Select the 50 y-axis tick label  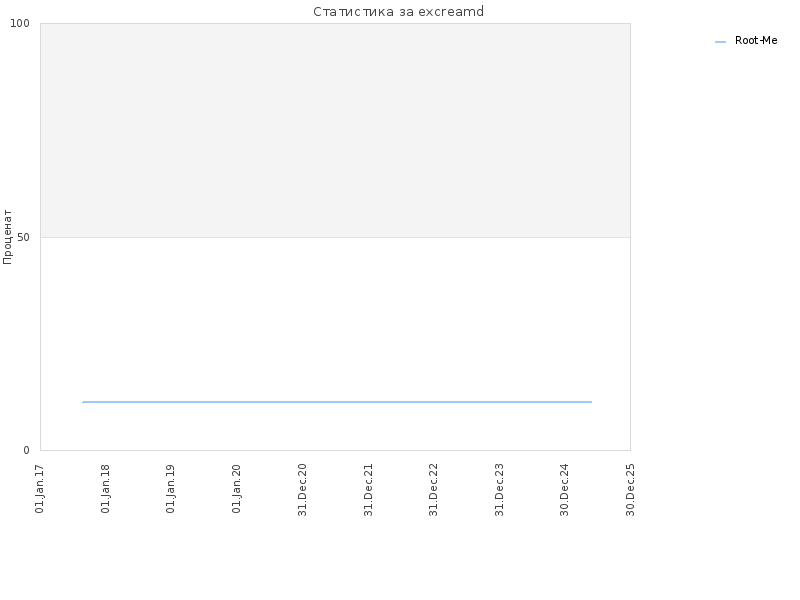(x=23, y=237)
